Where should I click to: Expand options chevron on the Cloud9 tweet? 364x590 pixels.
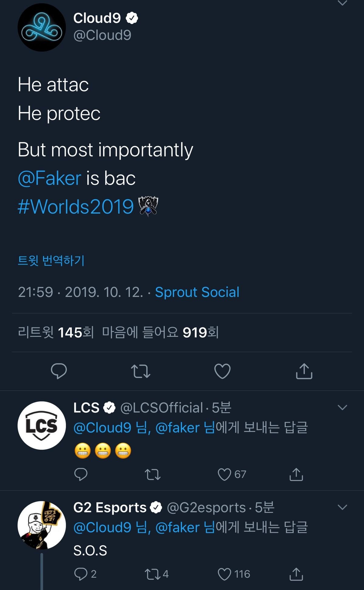pos(342,3)
